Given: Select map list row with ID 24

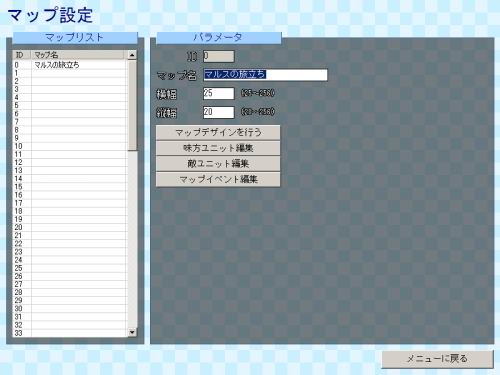Looking at the screenshot, I should point(70,260).
